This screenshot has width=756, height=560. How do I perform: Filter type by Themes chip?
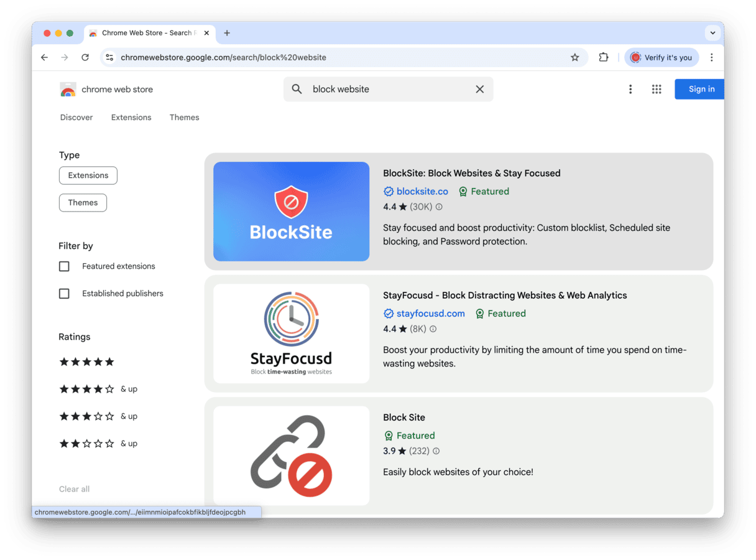coord(83,203)
